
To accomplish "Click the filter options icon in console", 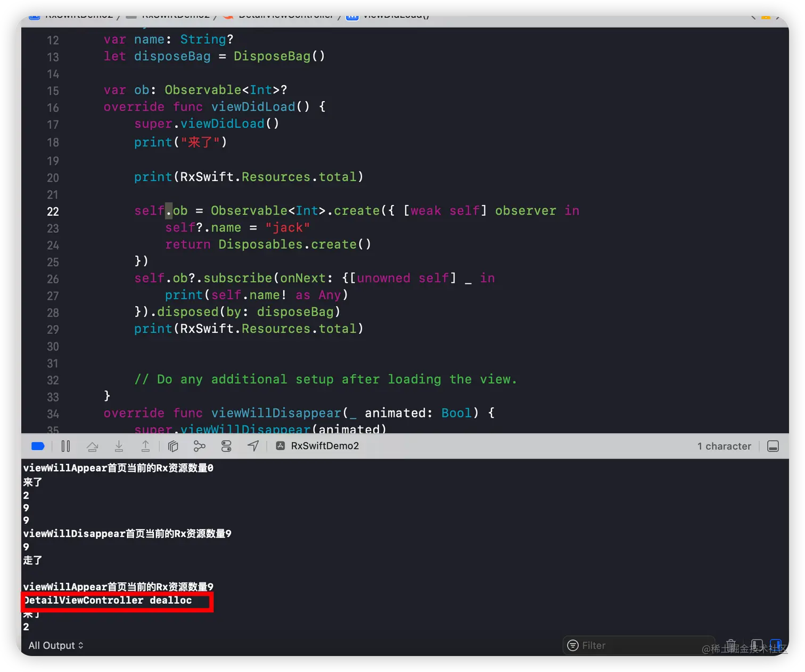I will (573, 645).
